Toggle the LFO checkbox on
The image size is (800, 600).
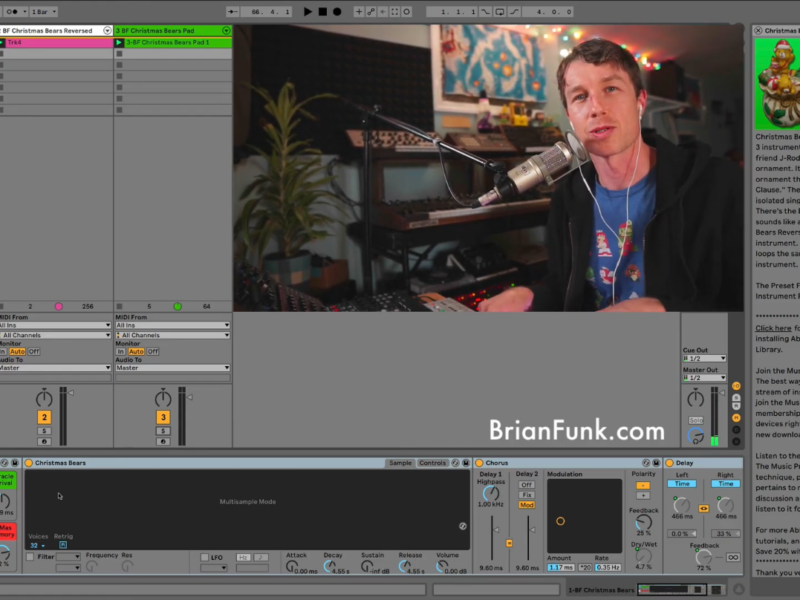[204, 556]
